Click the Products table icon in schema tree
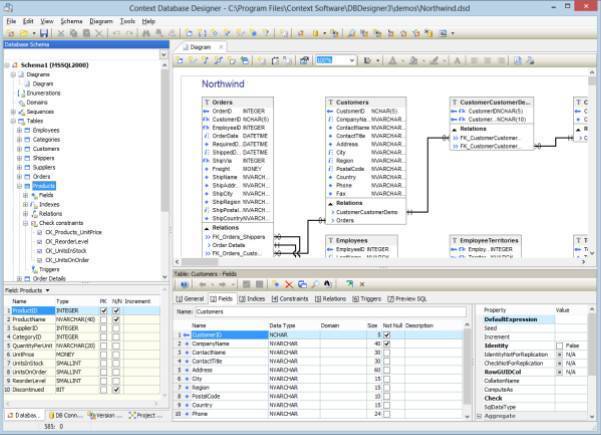 tap(27, 186)
